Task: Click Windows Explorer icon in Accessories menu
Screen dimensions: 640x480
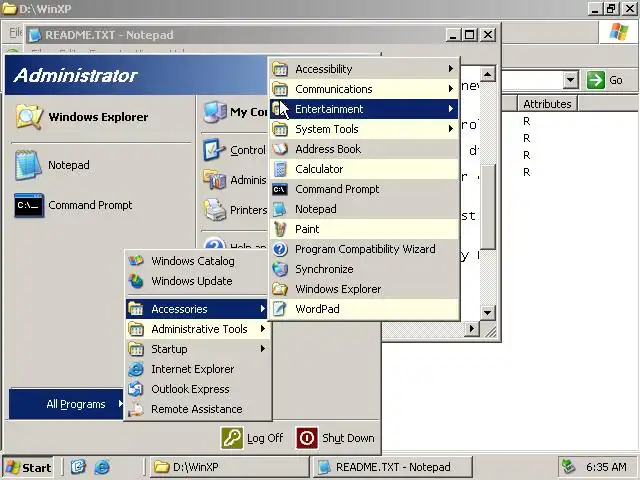Action: pyautogui.click(x=280, y=289)
